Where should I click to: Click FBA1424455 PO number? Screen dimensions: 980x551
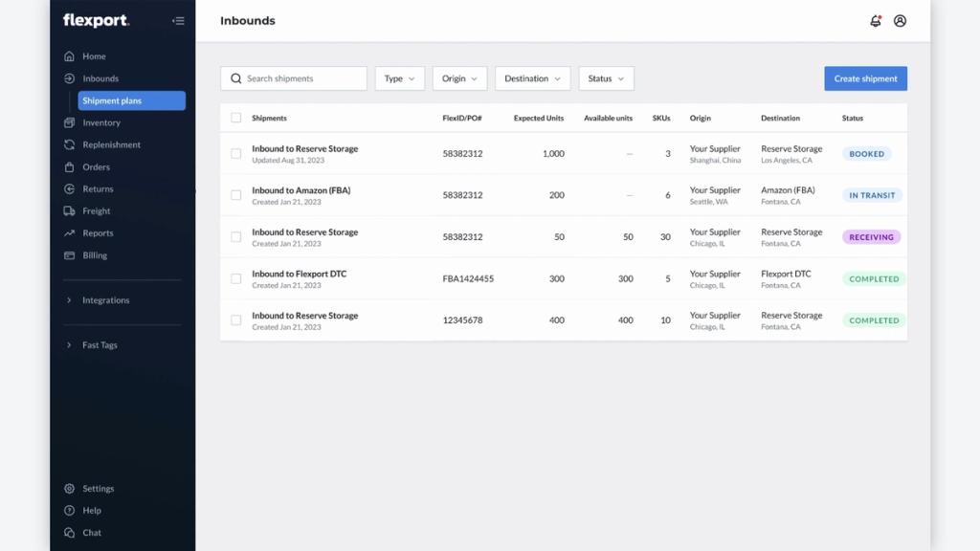(x=468, y=278)
